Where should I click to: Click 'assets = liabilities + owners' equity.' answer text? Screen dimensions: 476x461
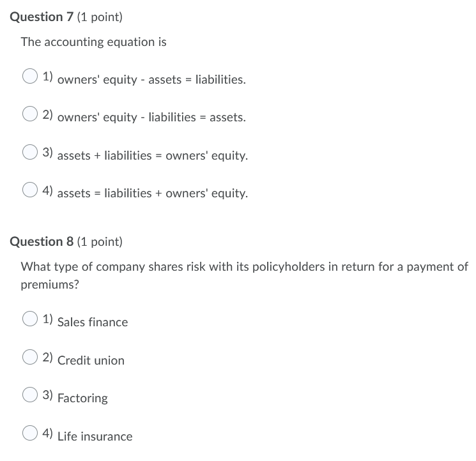coord(153,193)
